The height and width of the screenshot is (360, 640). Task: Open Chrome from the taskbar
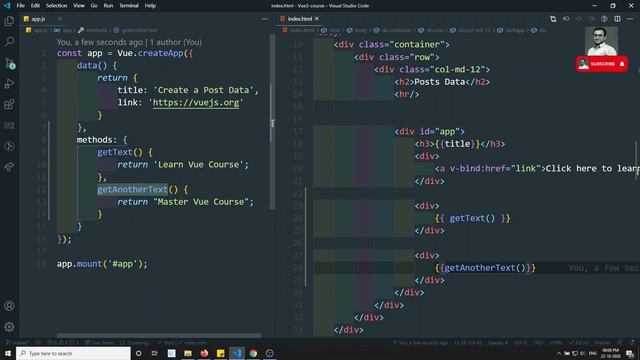[x=253, y=353]
